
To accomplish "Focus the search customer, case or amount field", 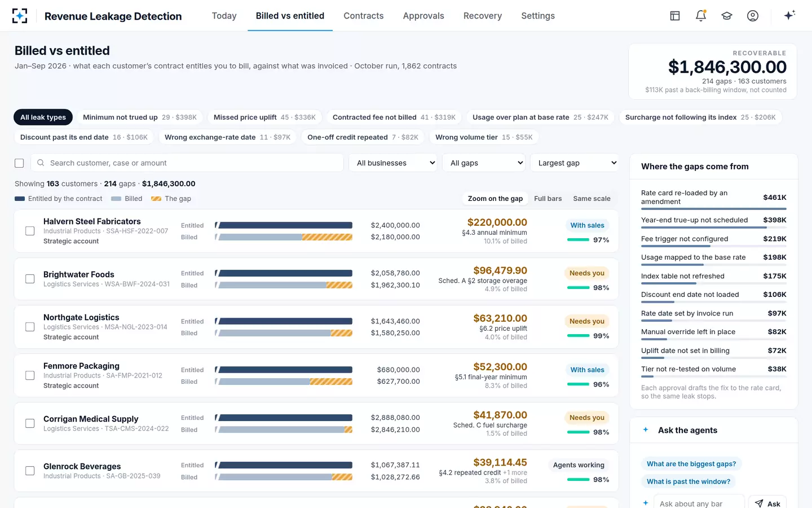I will pos(187,163).
